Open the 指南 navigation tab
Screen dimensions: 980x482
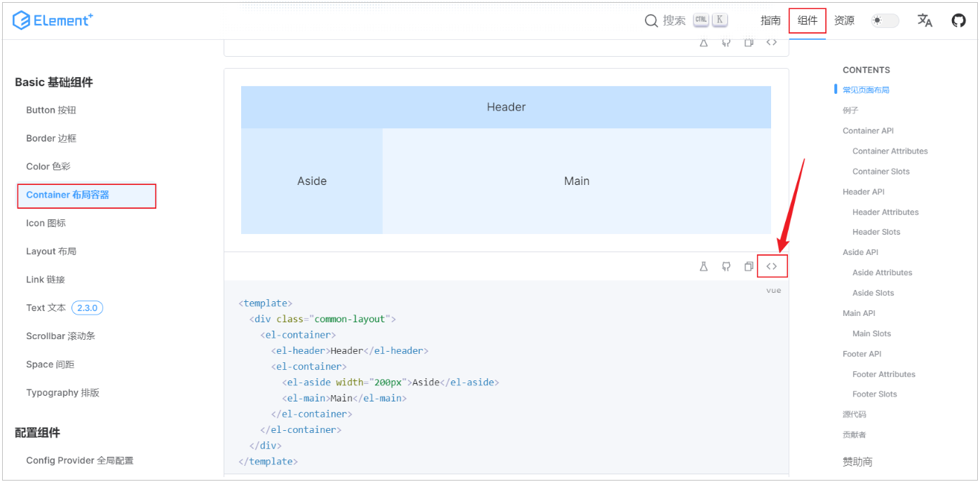770,20
